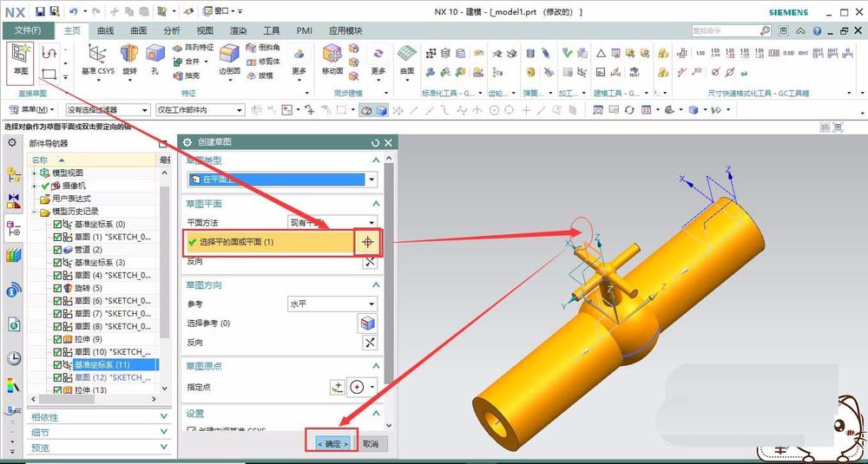Expand the 模型视图 tree node
Image resolution: width=868 pixels, height=464 pixels.
pyautogui.click(x=34, y=173)
